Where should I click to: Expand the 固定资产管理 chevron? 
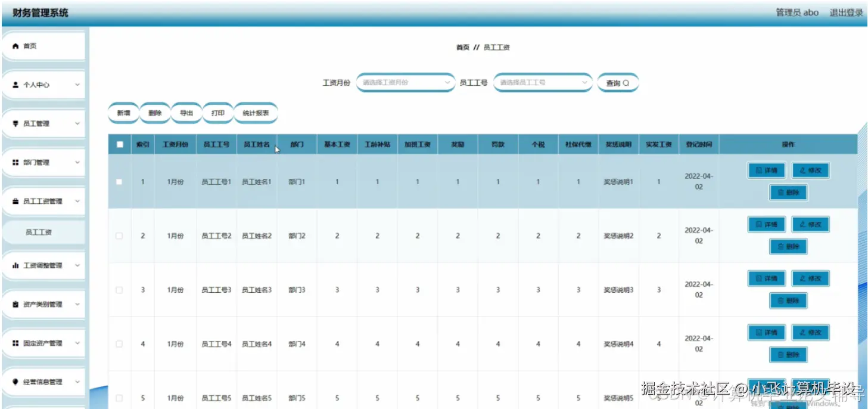pos(77,343)
